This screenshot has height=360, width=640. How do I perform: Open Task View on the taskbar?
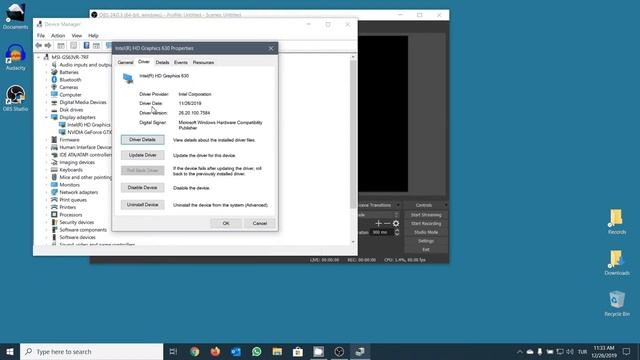coord(173,351)
